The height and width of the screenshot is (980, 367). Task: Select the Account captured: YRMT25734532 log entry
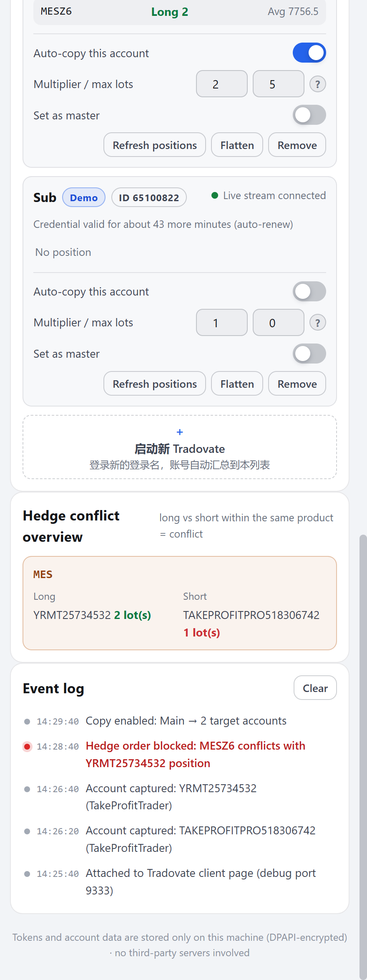(180, 797)
